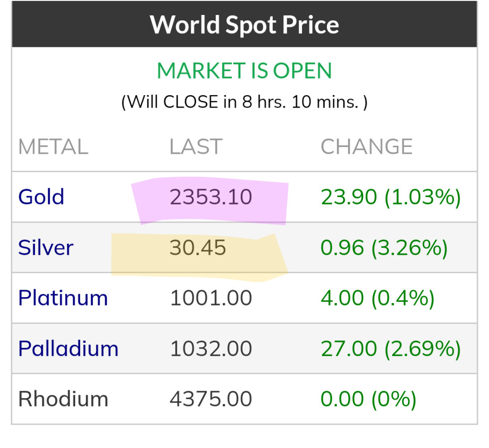Screen dimensions: 489x448
Task: Click the Rhodium last price 4375.00
Action: point(211,399)
